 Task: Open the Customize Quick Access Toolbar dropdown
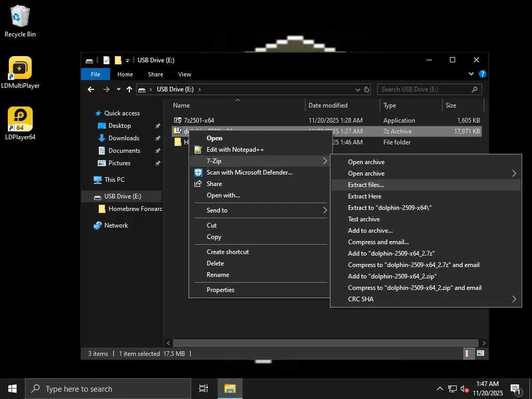[128, 60]
